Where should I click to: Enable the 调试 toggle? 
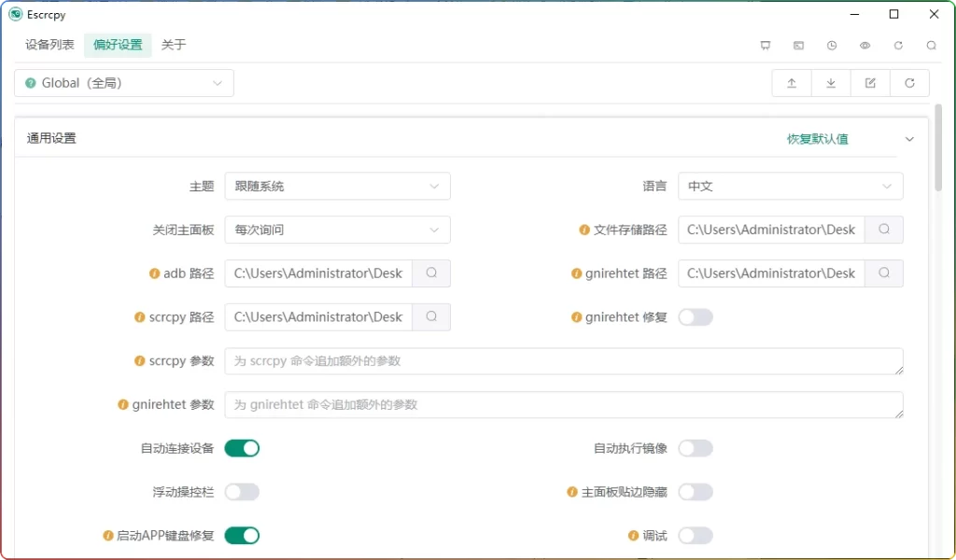(695, 536)
